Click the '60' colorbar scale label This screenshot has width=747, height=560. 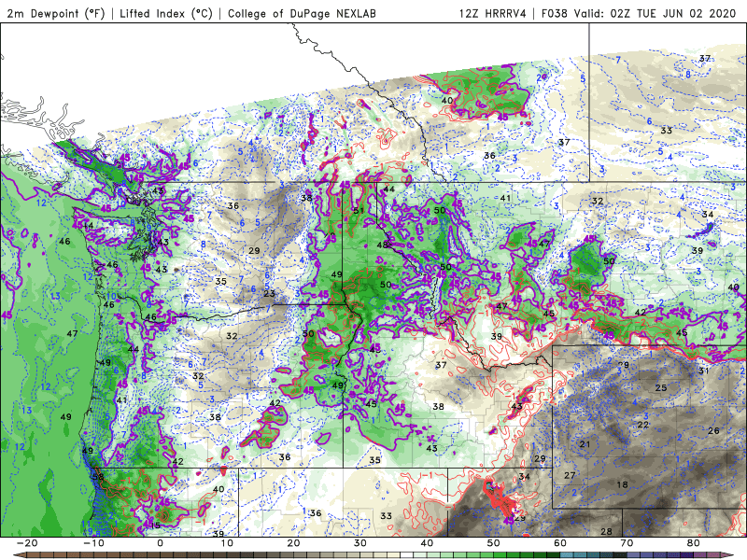coord(560,543)
